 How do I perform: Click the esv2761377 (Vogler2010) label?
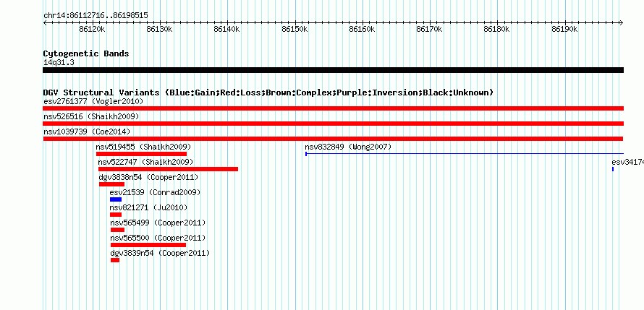tap(93, 101)
